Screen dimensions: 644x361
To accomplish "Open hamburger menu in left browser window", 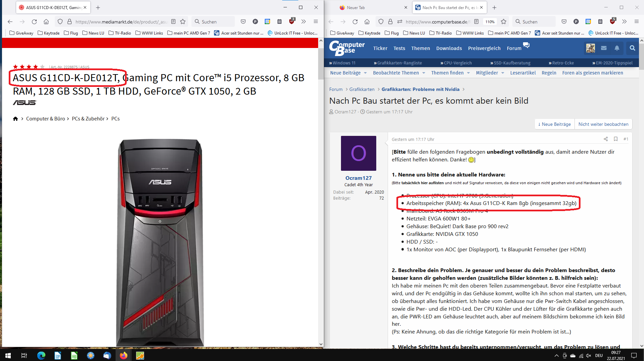I will (316, 22).
